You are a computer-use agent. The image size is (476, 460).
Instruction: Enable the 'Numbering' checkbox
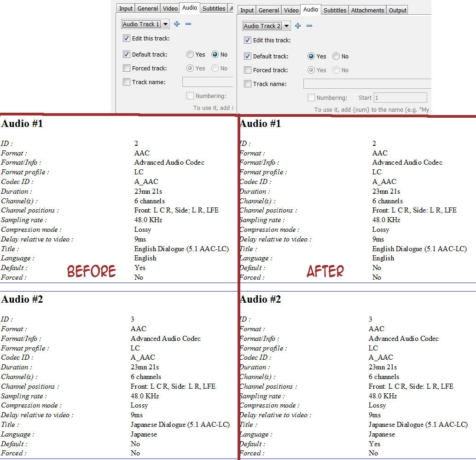311,97
